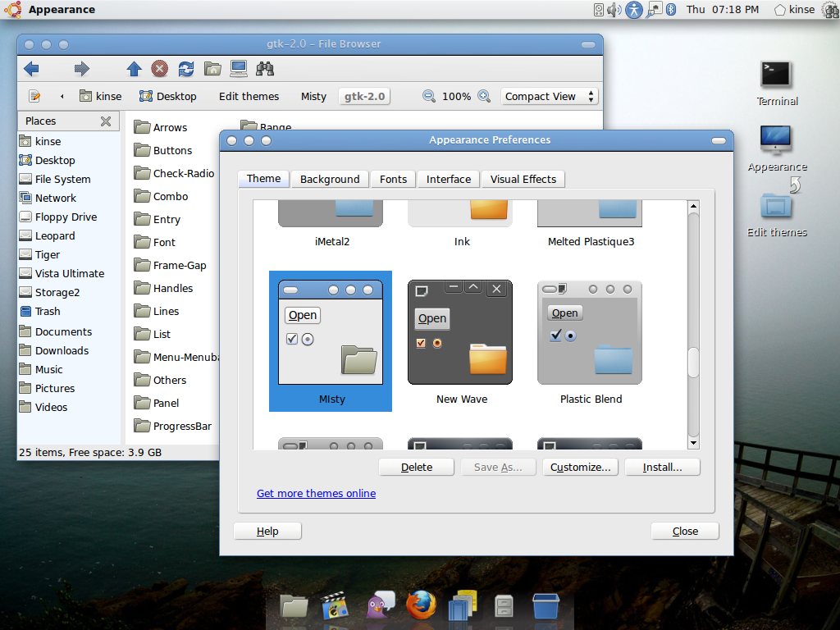Open Terminal desktop icon
The height and width of the screenshot is (630, 840).
[777, 84]
